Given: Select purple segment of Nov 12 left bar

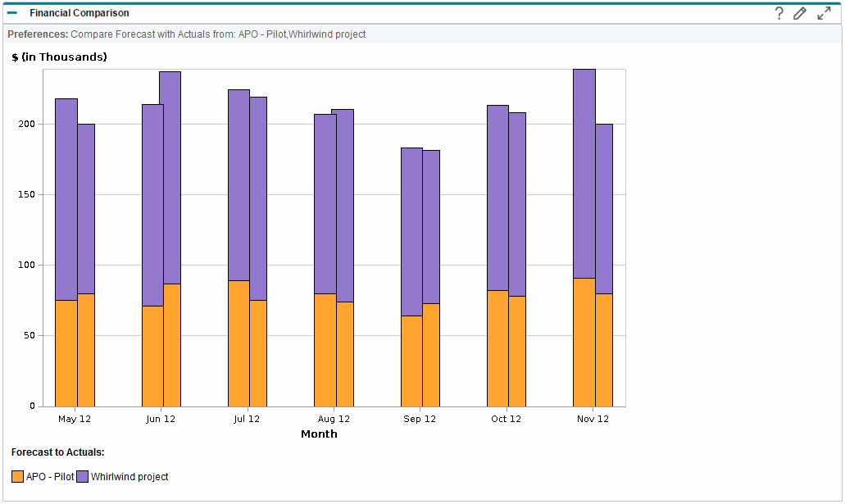Looking at the screenshot, I should pos(584,174).
